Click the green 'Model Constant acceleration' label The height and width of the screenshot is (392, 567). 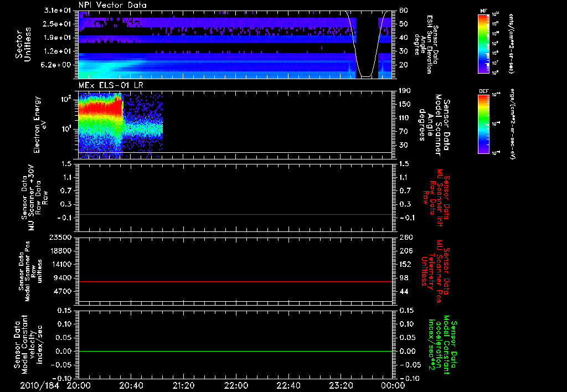[442, 345]
